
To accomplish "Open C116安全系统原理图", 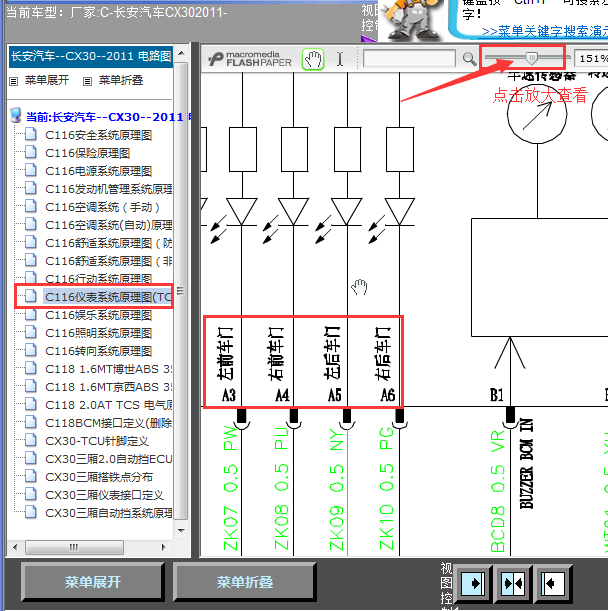I will pyautogui.click(x=98, y=135).
